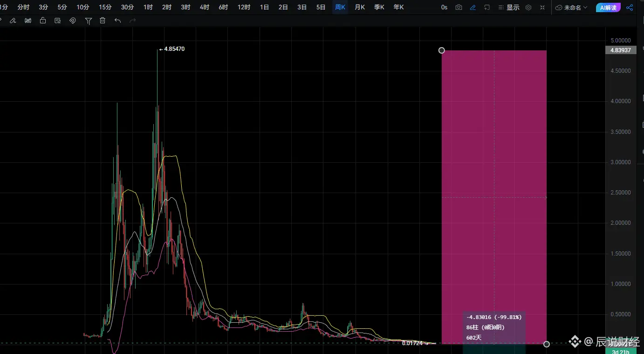Switch to the 30分 timeframe
This screenshot has height=354, width=644.
point(128,7)
